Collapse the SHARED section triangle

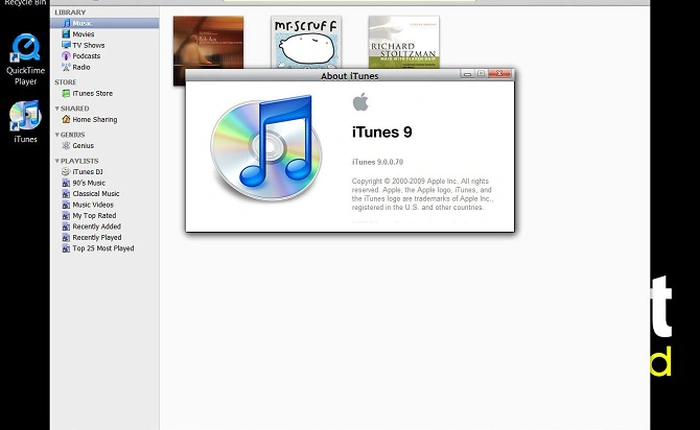[x=57, y=108]
